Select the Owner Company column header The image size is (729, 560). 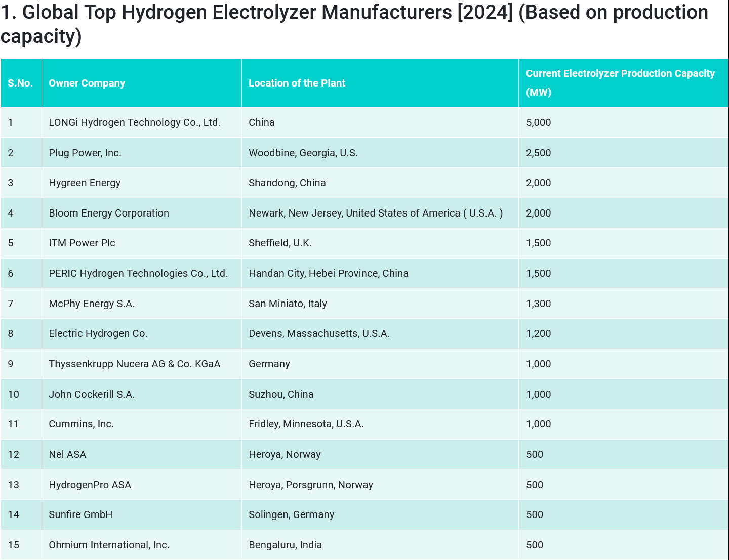point(87,83)
